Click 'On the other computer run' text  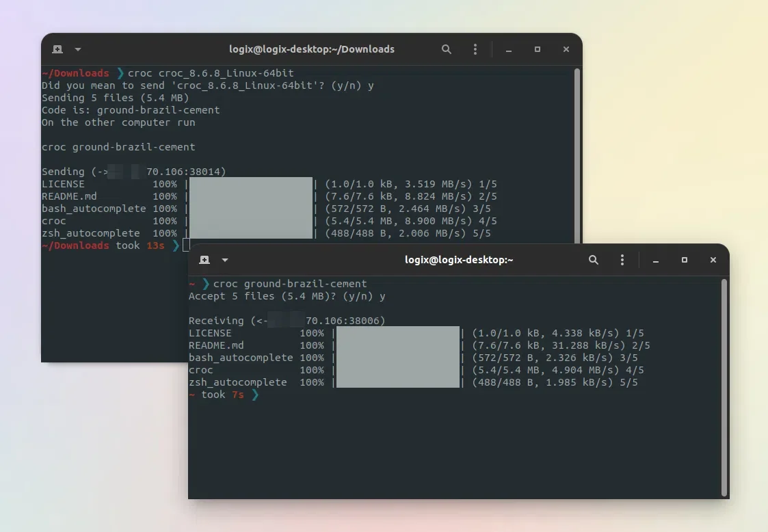click(x=118, y=122)
